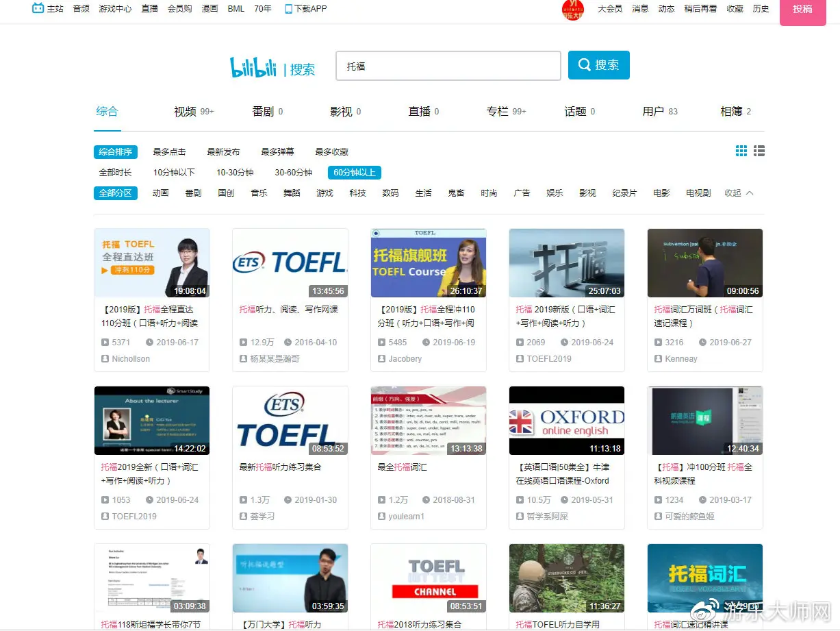Filter by 科技 category
The image size is (840, 631).
pyautogui.click(x=357, y=193)
